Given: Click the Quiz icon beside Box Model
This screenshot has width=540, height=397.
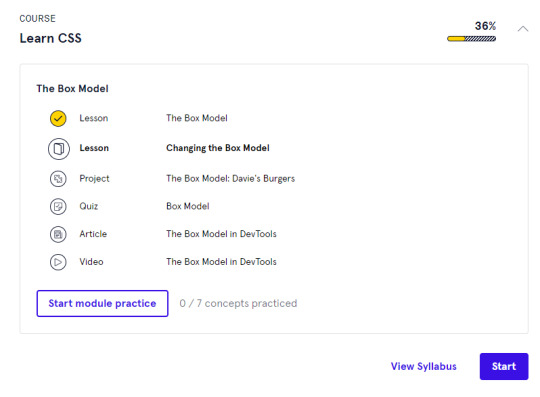Looking at the screenshot, I should click(58, 207).
